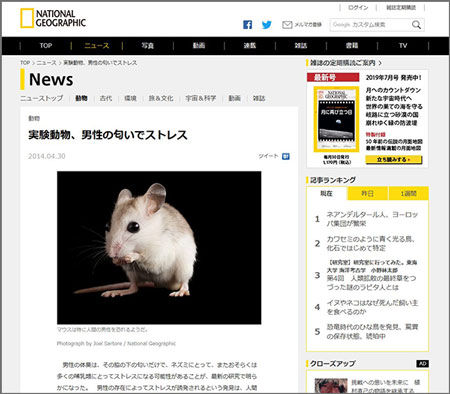Screen dimensions: 450x394
Task: Select 連載 in the navigation bar
Action: [x=250, y=46]
